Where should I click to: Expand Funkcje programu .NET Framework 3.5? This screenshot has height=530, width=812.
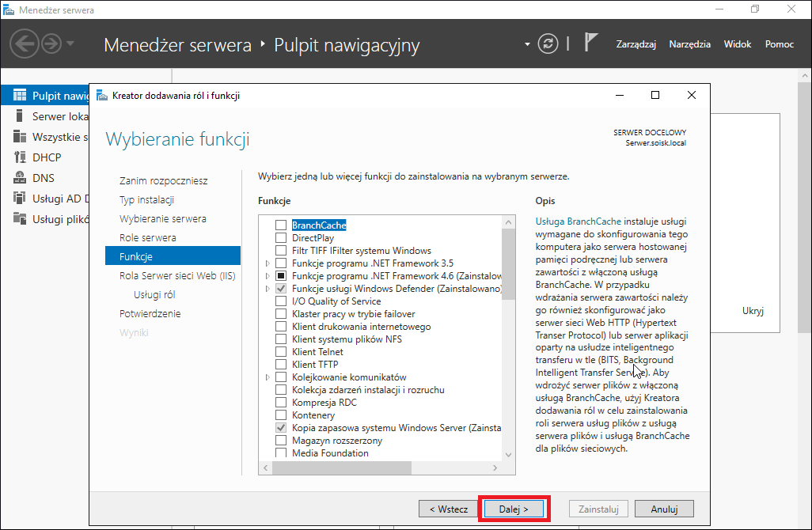[268, 263]
